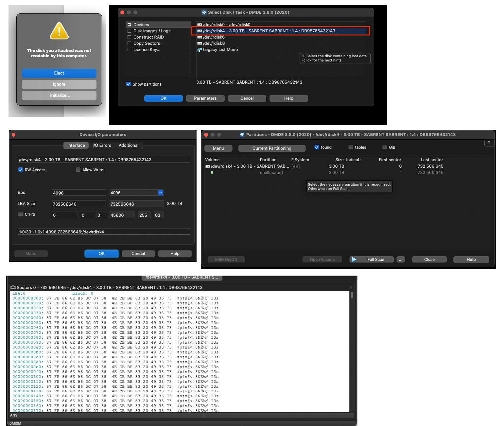This screenshot has height=426, width=504.
Task: Open the Bps 4096 dropdown arrow
Action: pos(161,193)
